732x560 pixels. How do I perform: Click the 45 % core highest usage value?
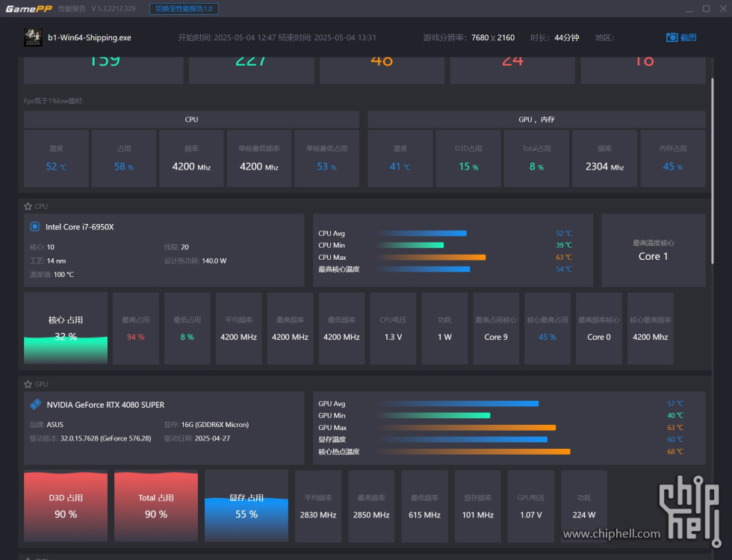pyautogui.click(x=547, y=337)
